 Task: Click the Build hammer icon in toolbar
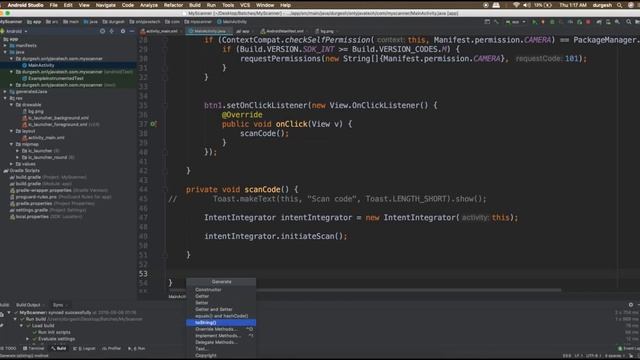[x=496, y=22]
